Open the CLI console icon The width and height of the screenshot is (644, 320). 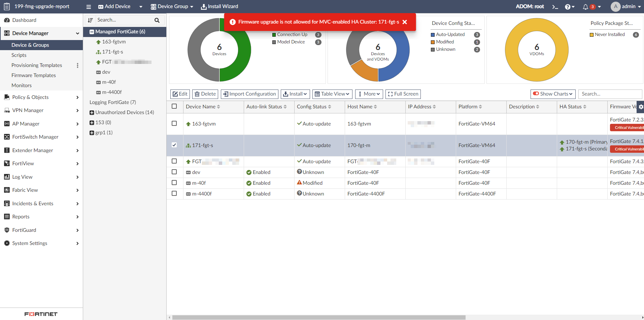(555, 7)
